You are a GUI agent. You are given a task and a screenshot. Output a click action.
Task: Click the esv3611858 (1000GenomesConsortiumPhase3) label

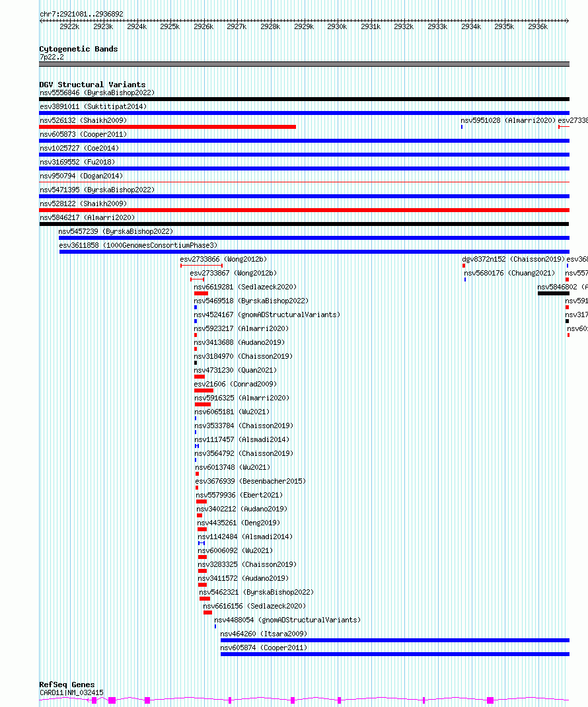(x=139, y=245)
